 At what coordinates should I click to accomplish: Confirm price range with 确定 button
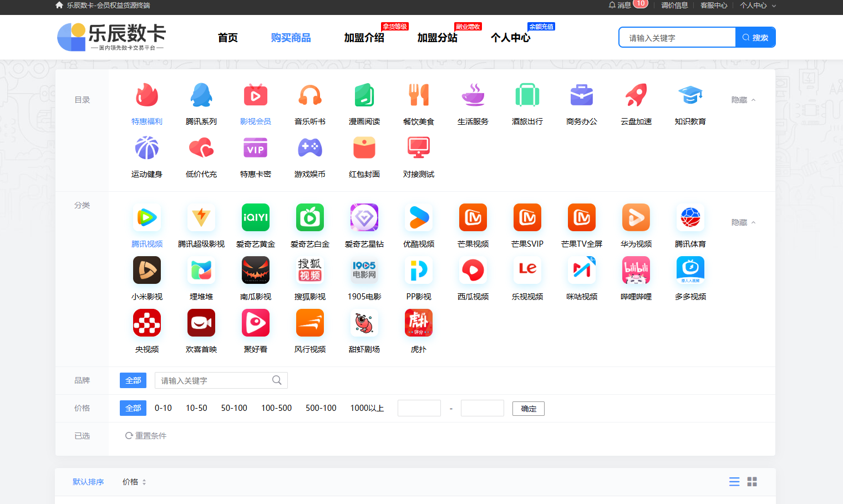529,409
